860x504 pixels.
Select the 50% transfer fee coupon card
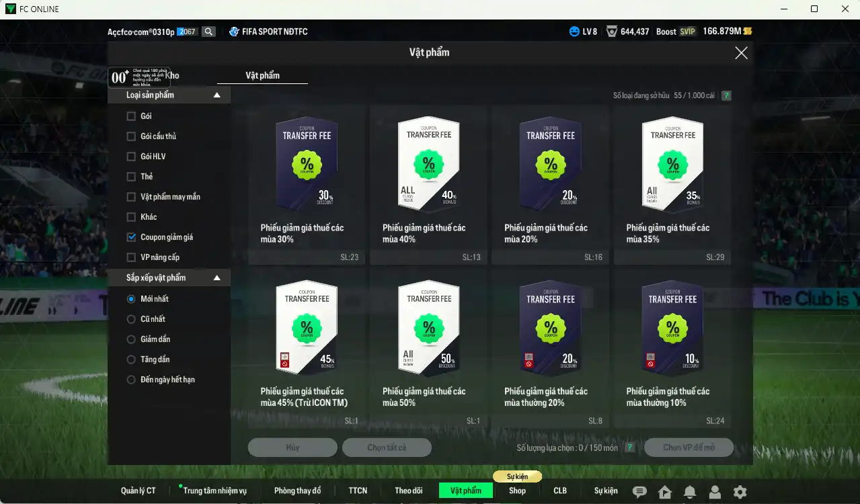(x=428, y=348)
